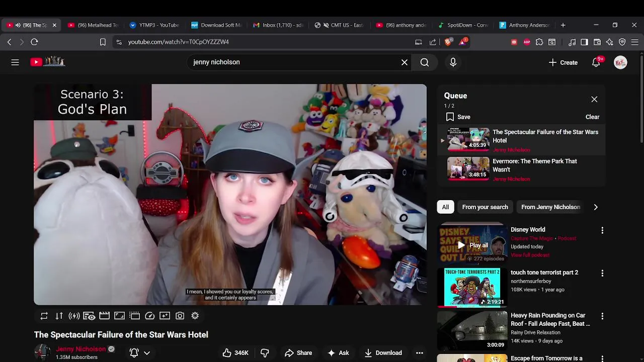644x362 pixels.
Task: Download the video
Action: [383, 353]
